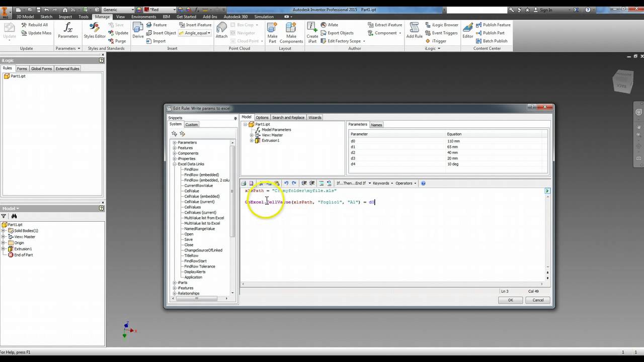Open the Parameters fx tool
Screen dimensions: 644x362
point(67,30)
